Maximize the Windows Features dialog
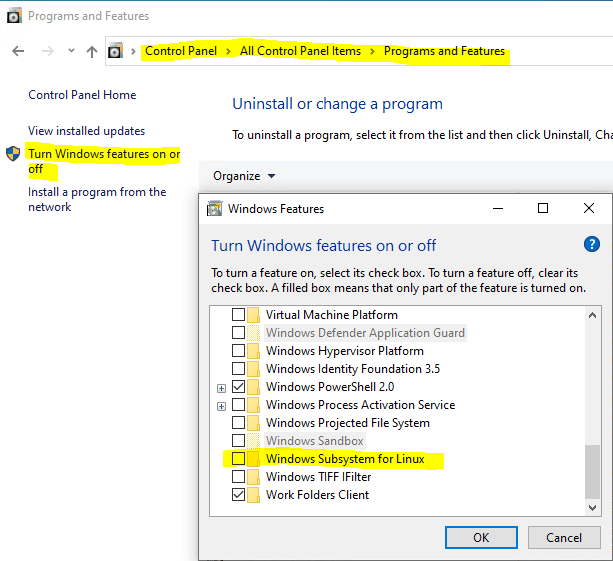This screenshot has height=561, width=613. point(543,208)
